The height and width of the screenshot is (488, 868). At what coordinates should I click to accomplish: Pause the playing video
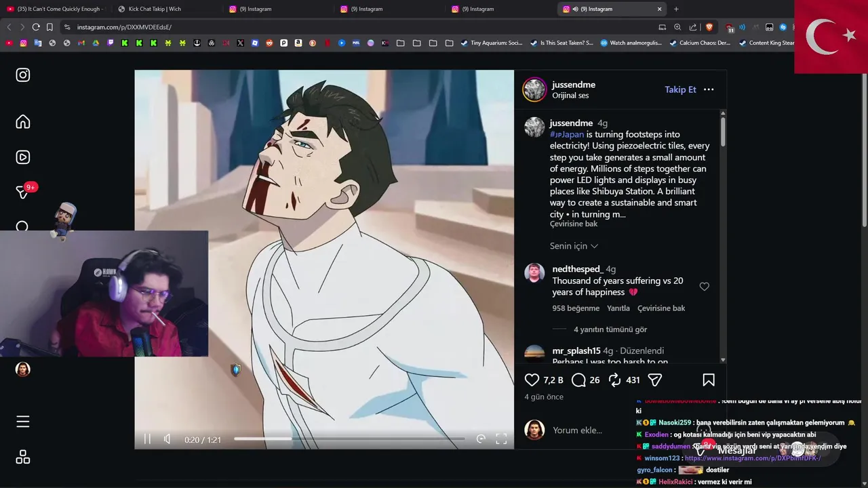147,439
